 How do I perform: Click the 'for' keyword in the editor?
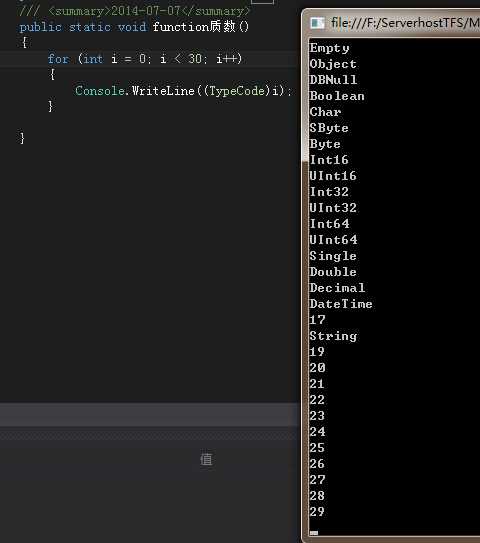(x=58, y=59)
